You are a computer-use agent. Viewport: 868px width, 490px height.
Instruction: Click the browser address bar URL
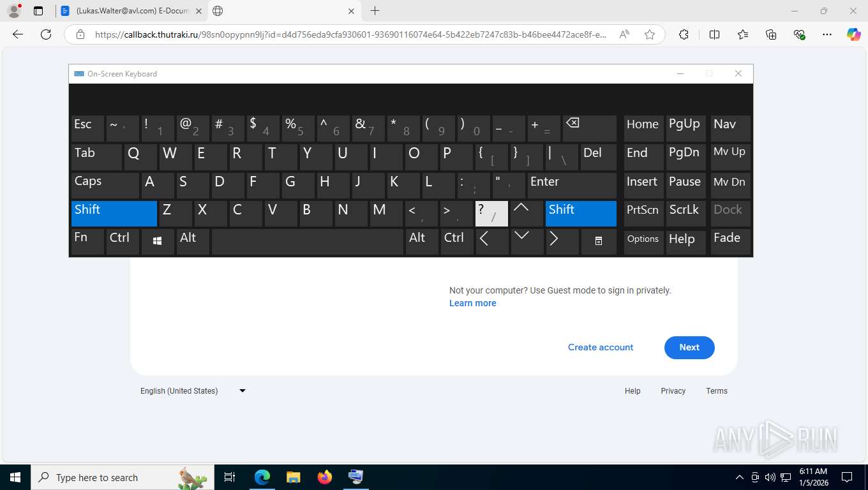(350, 34)
